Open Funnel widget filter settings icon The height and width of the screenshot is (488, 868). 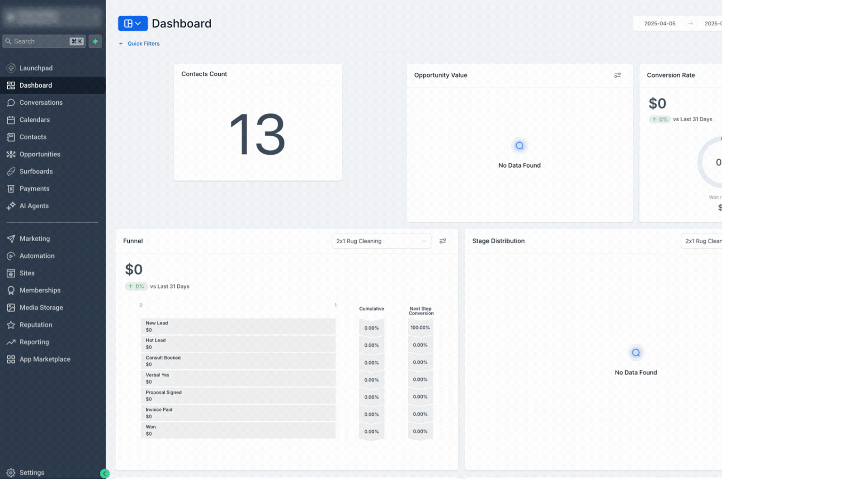click(443, 241)
